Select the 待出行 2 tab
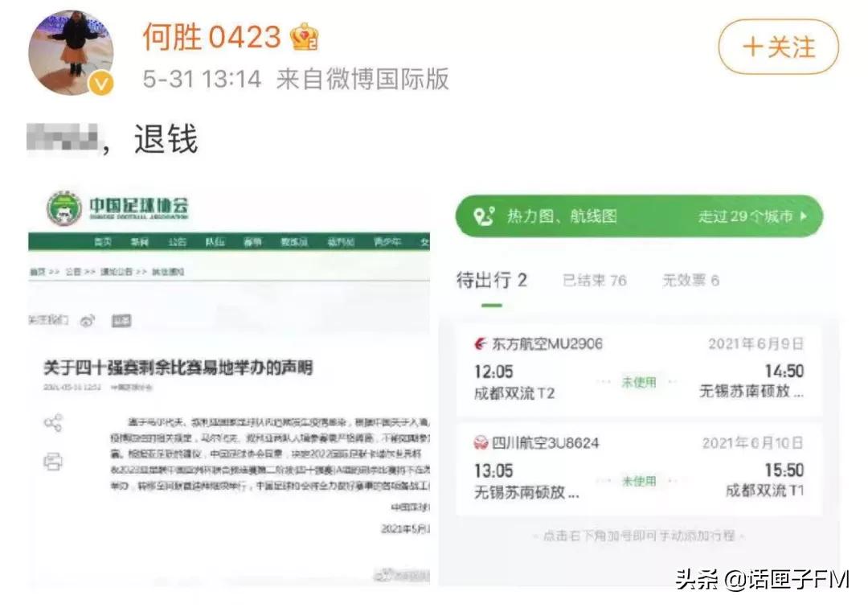Screen dimensions: 868x608 492,279
